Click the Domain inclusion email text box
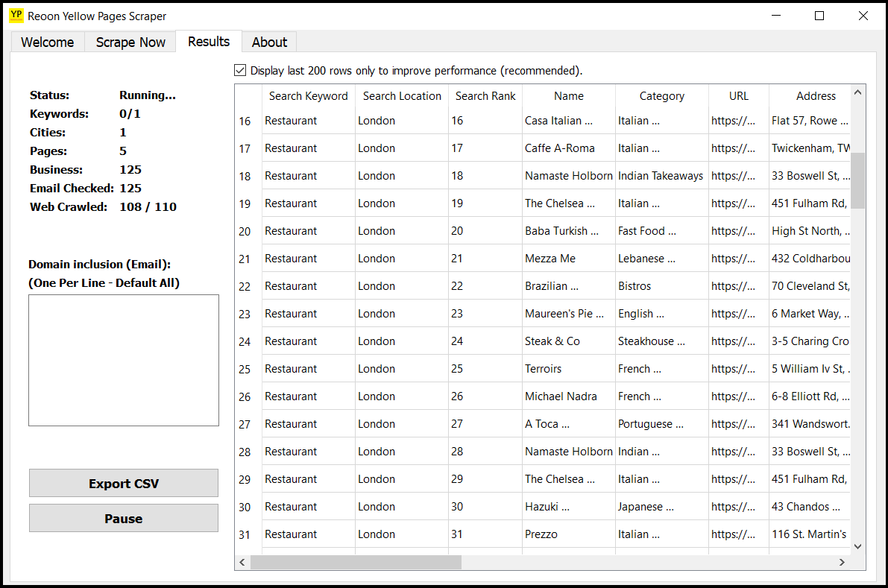 pos(124,360)
